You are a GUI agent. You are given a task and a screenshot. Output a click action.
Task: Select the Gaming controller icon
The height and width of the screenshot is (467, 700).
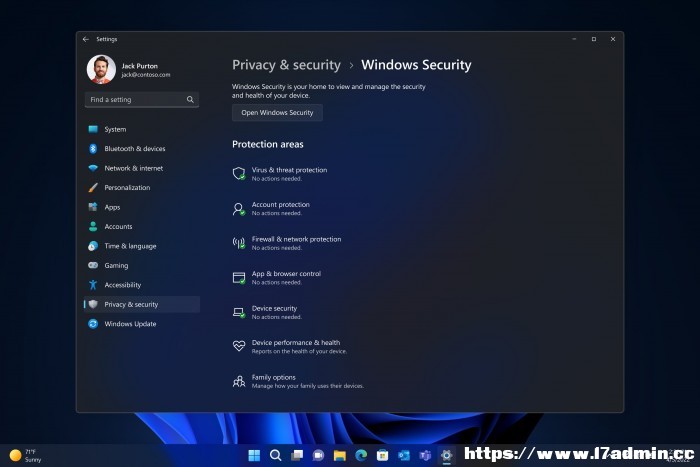(93, 265)
